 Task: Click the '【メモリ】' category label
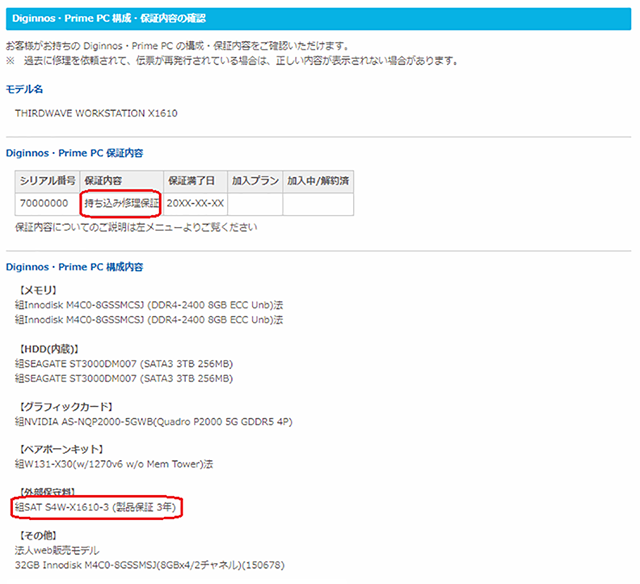coord(38,290)
